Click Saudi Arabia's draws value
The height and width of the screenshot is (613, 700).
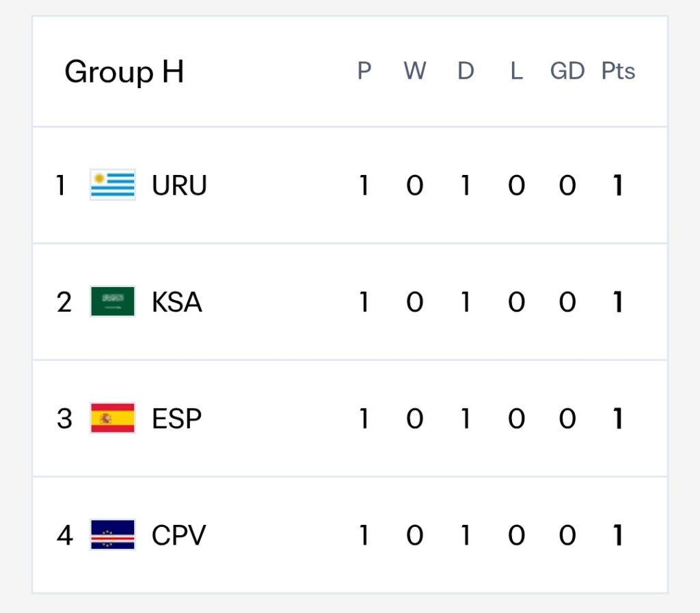pos(466,302)
